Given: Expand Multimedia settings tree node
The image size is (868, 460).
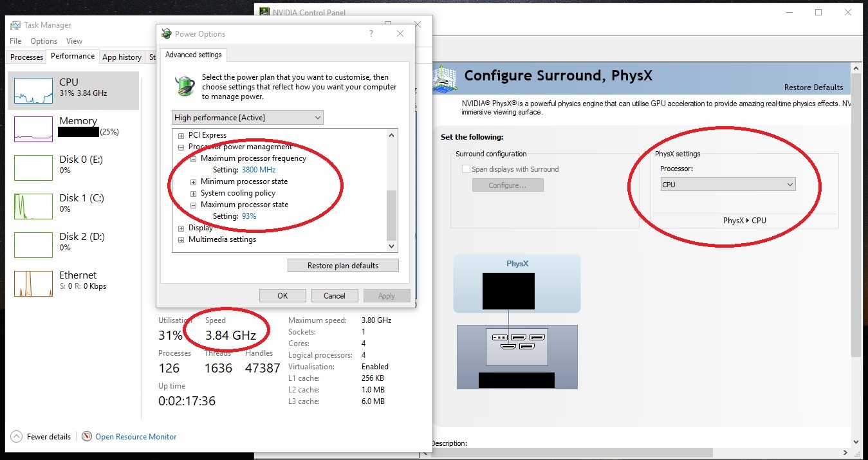Looking at the screenshot, I should [x=181, y=239].
